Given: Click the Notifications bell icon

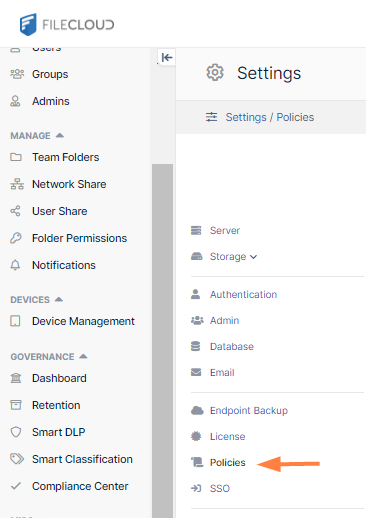Looking at the screenshot, I should 15,265.
